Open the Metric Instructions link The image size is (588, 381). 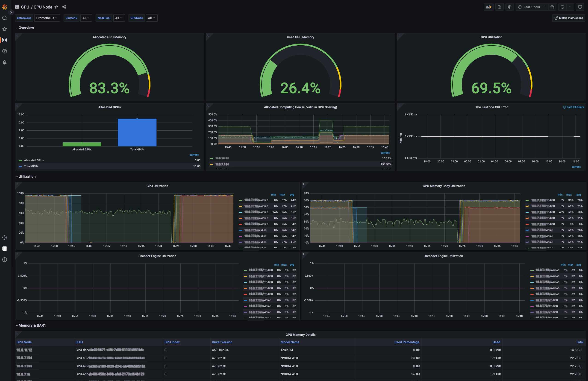coord(569,18)
